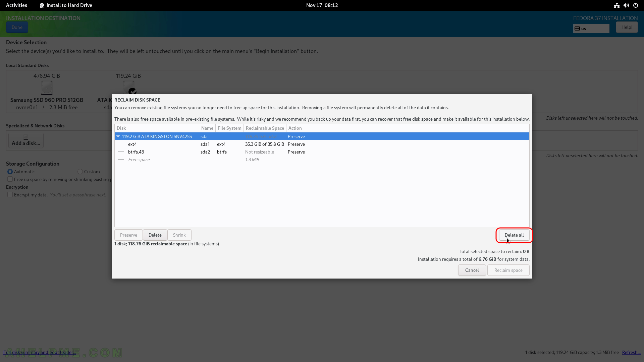This screenshot has width=644, height=362.
Task: Toggle the Free up space checkbox
Action: pos(10,179)
